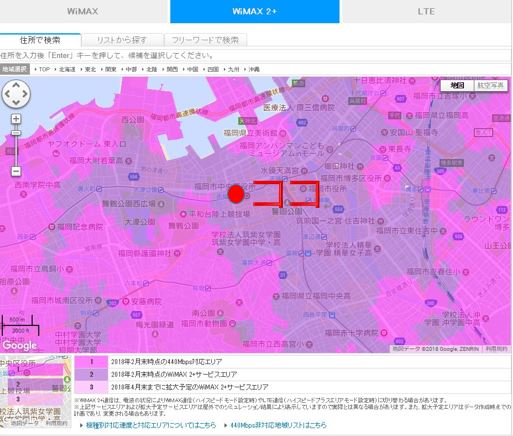The width and height of the screenshot is (513, 436).
Task: Click the address search input field
Action: click(255, 55)
